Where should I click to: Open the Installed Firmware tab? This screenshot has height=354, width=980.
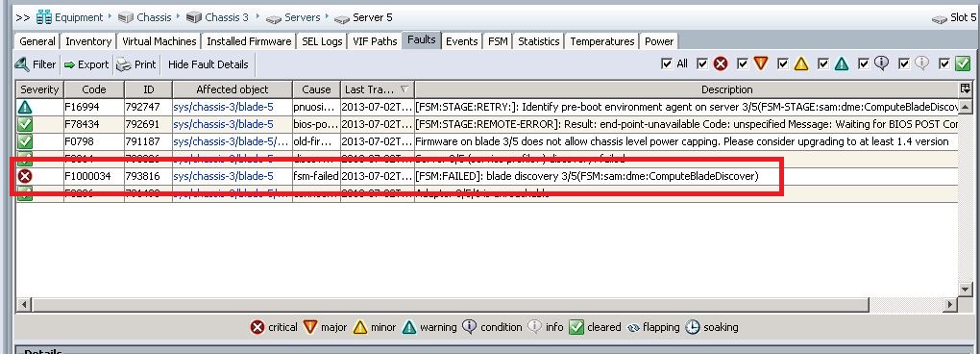249,41
